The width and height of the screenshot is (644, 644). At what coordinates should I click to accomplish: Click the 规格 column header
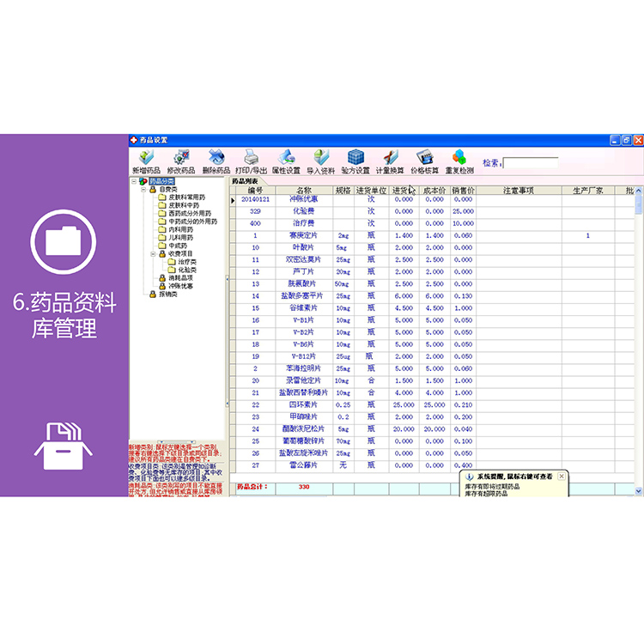343,191
